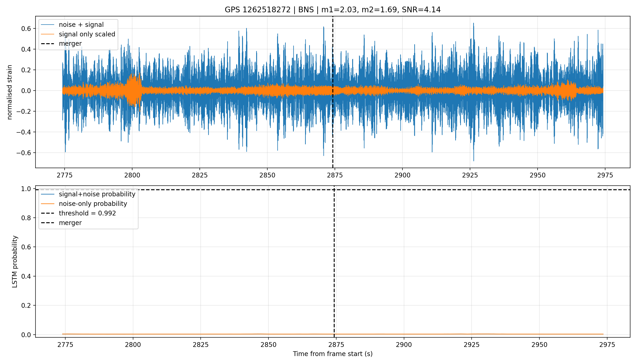Click the orange signal burst near 2800 s

click(x=134, y=91)
